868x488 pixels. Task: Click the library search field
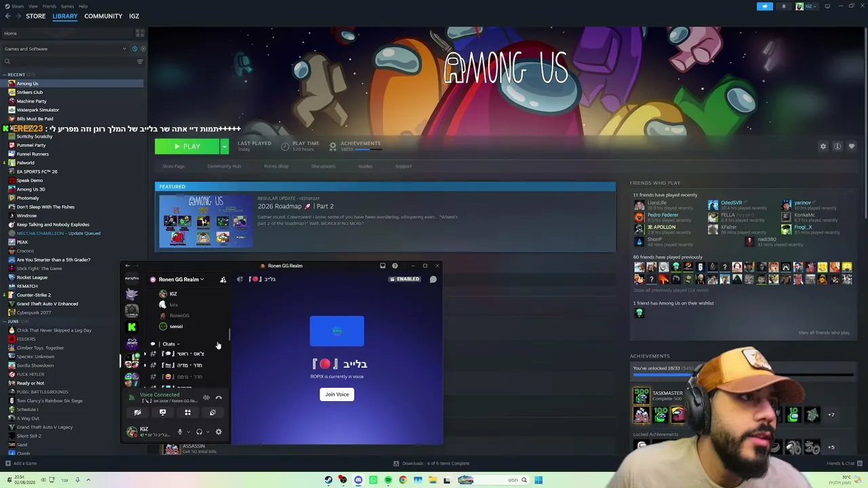(x=68, y=62)
